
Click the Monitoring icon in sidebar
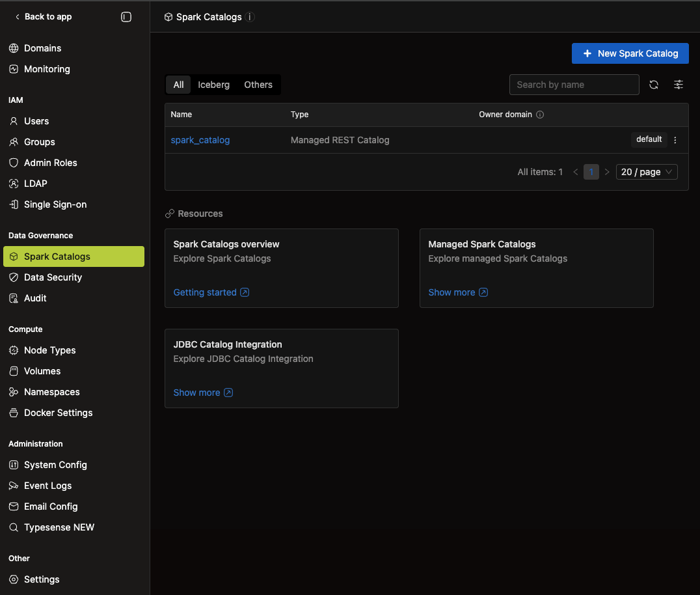[14, 69]
